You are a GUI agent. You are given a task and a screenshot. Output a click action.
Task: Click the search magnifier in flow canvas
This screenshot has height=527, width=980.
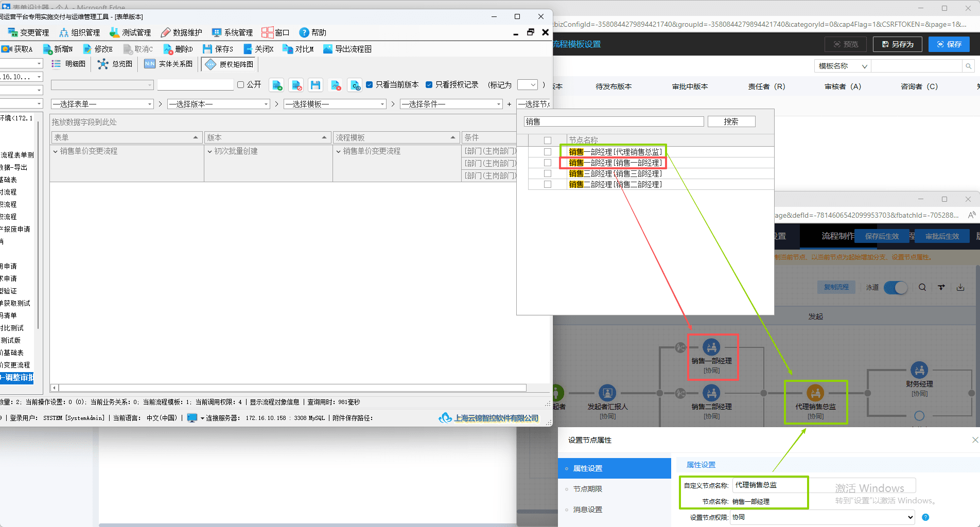tap(922, 287)
